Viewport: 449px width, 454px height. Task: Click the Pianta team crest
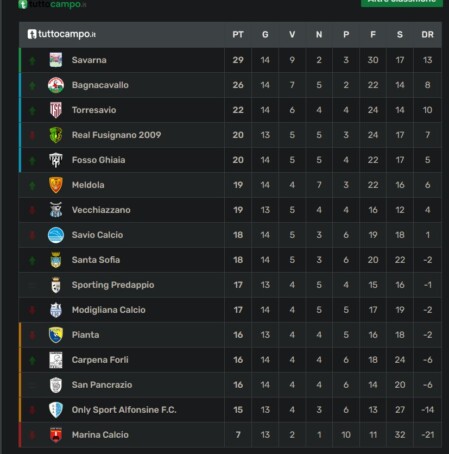56,335
